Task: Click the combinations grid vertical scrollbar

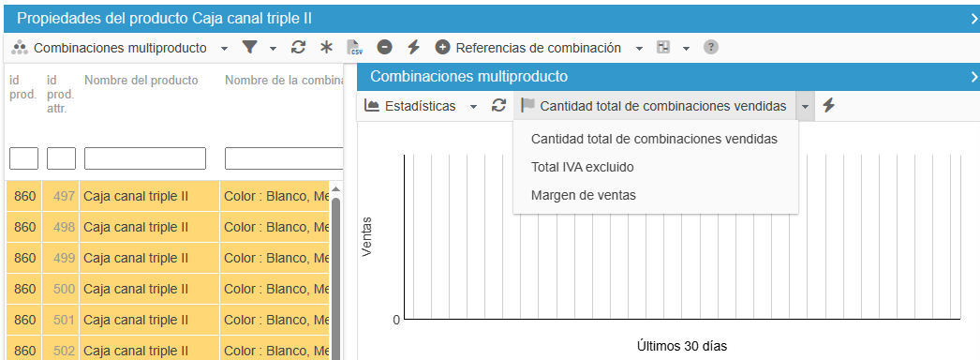Action: coord(335,275)
